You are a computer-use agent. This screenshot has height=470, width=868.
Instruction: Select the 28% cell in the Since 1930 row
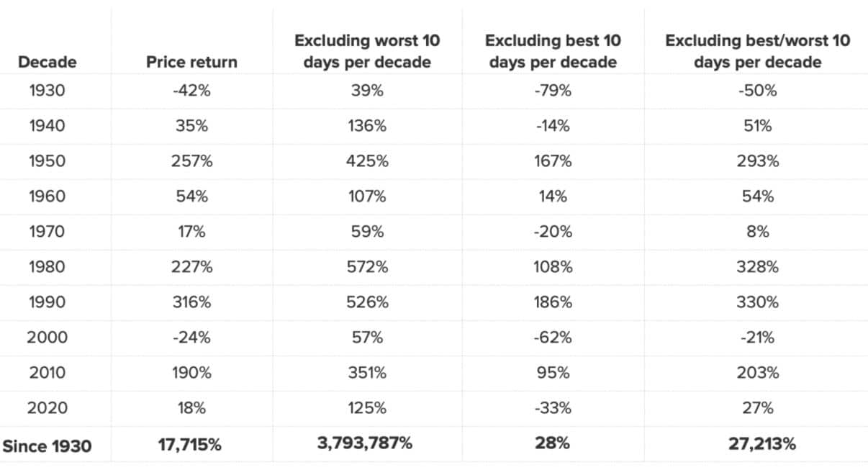pyautogui.click(x=553, y=443)
